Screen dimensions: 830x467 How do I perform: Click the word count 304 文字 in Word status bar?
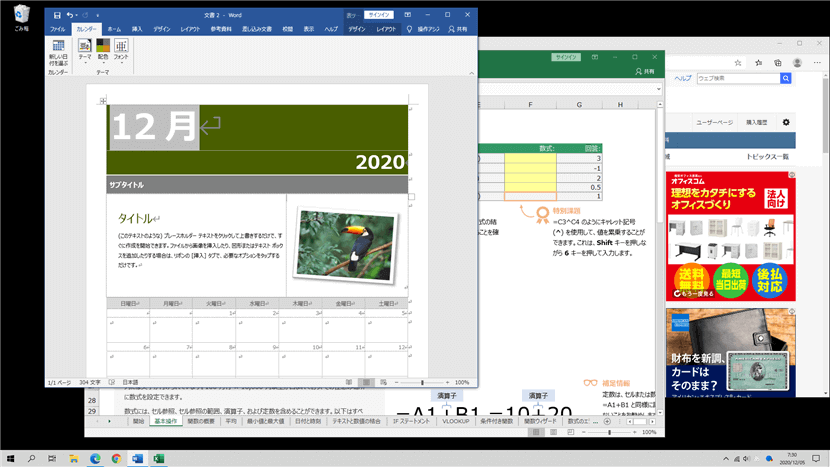90,382
